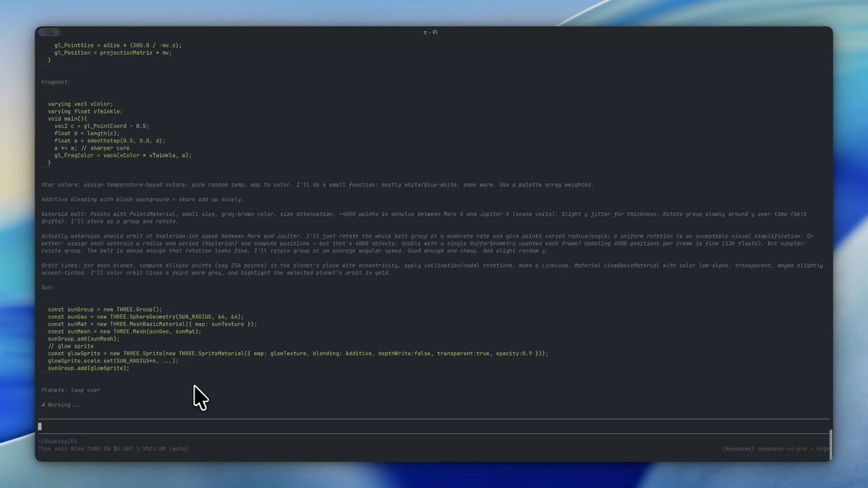The width and height of the screenshot is (868, 488).
Task: Click the "Additive blending with black background" line
Action: tap(142, 200)
